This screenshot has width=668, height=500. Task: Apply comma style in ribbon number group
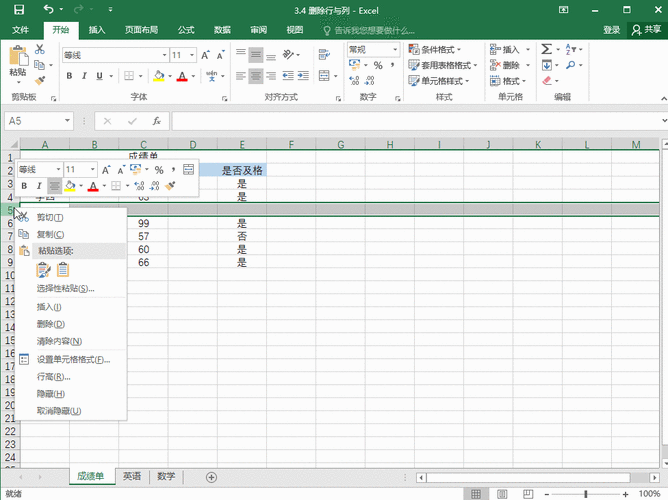pos(392,65)
